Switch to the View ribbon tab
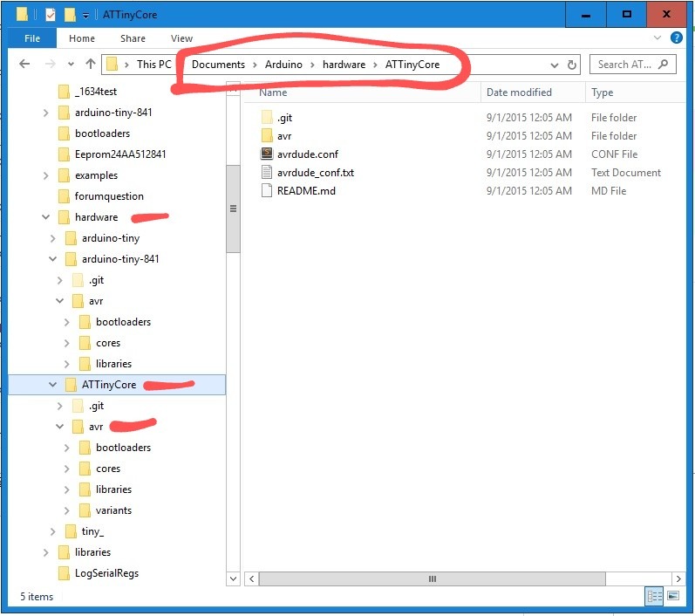 [x=181, y=38]
